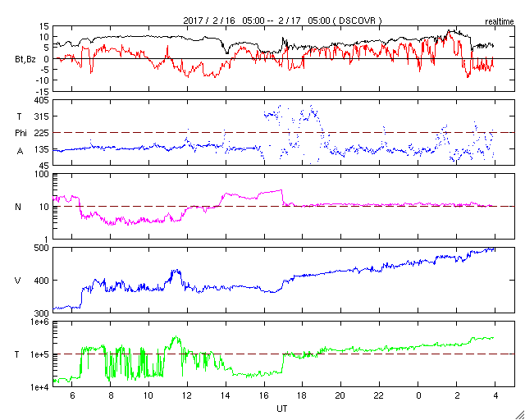Click the 'Bt,Bz' axis label

tap(25, 61)
